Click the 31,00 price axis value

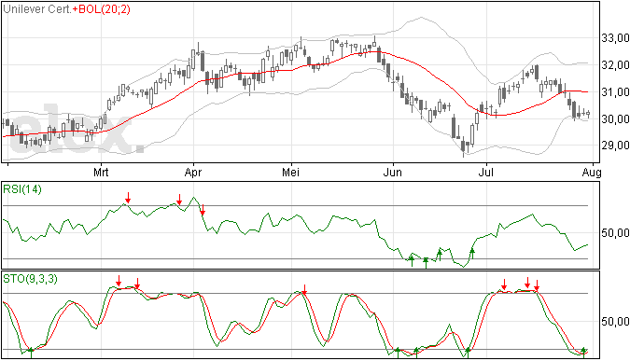click(x=615, y=92)
